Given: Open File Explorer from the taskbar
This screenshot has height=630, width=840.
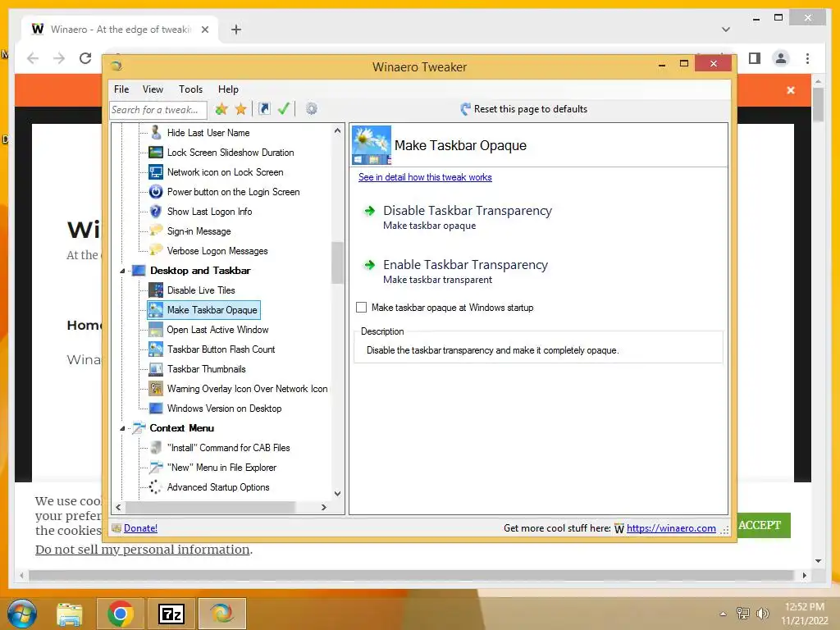Looking at the screenshot, I should pyautogui.click(x=70, y=614).
